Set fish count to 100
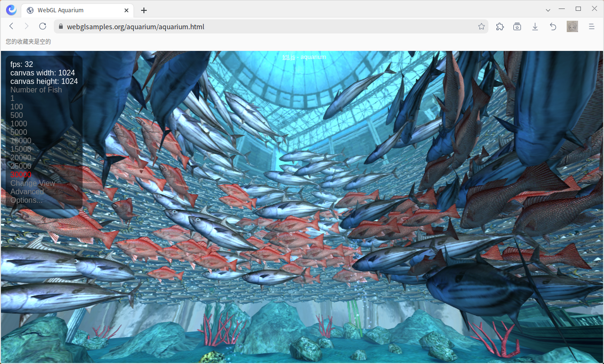The width and height of the screenshot is (604, 364). [x=17, y=107]
